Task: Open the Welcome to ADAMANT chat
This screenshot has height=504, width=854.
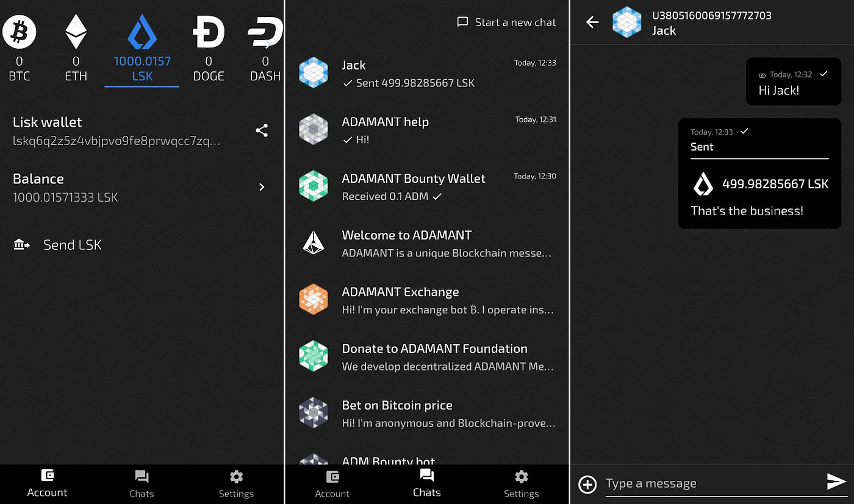Action: click(x=427, y=243)
